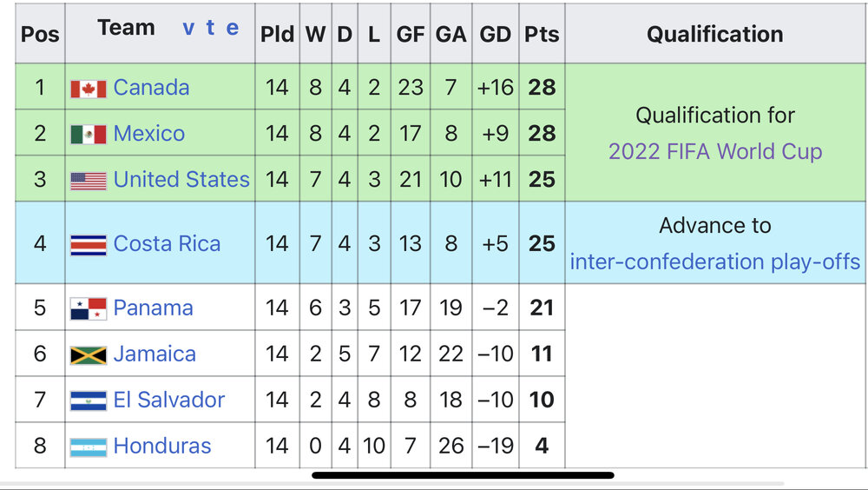Click the Costa Rica flag icon
This screenshot has height=490, width=868.
tap(89, 244)
